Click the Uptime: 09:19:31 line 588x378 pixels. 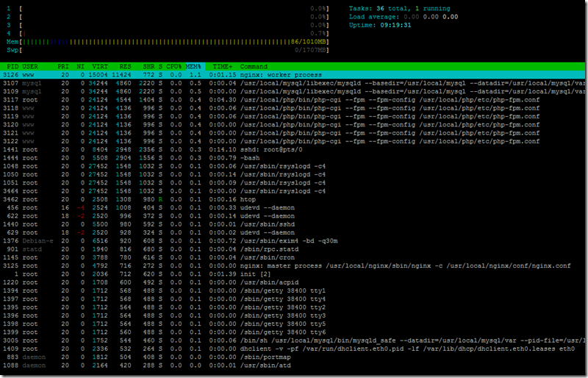tap(380, 25)
